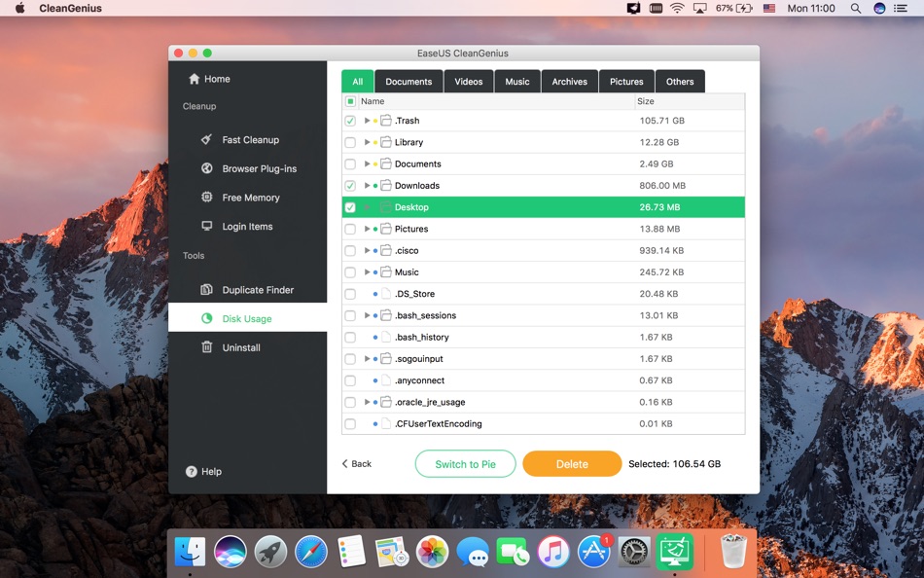Open Fast Cleanup broom icon
This screenshot has width=924, height=578.
(x=206, y=140)
